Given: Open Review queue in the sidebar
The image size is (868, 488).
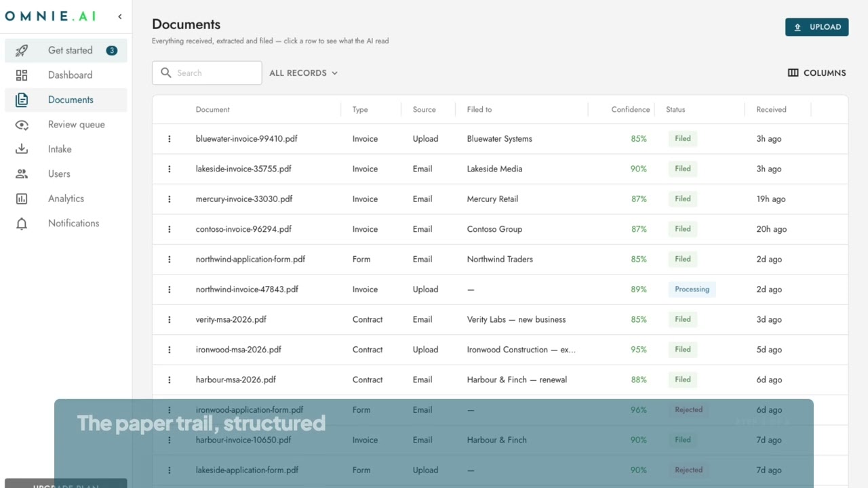Looking at the screenshot, I should 66,125.
